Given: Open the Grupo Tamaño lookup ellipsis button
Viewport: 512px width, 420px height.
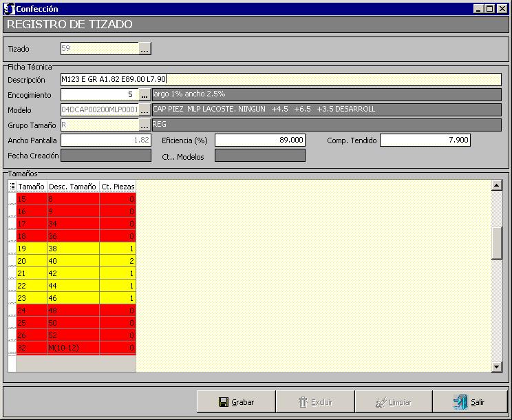Looking at the screenshot, I should click(x=145, y=125).
